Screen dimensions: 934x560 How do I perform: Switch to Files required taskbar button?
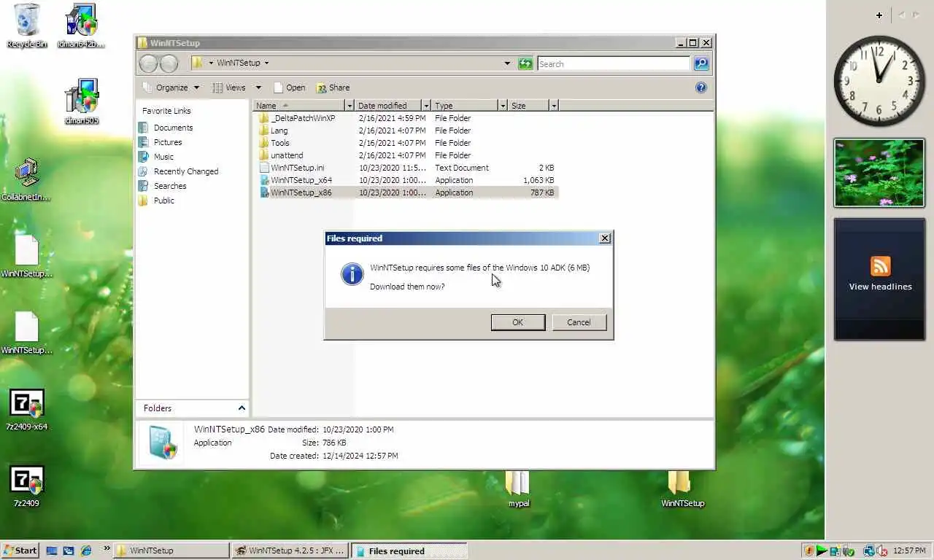click(409, 551)
